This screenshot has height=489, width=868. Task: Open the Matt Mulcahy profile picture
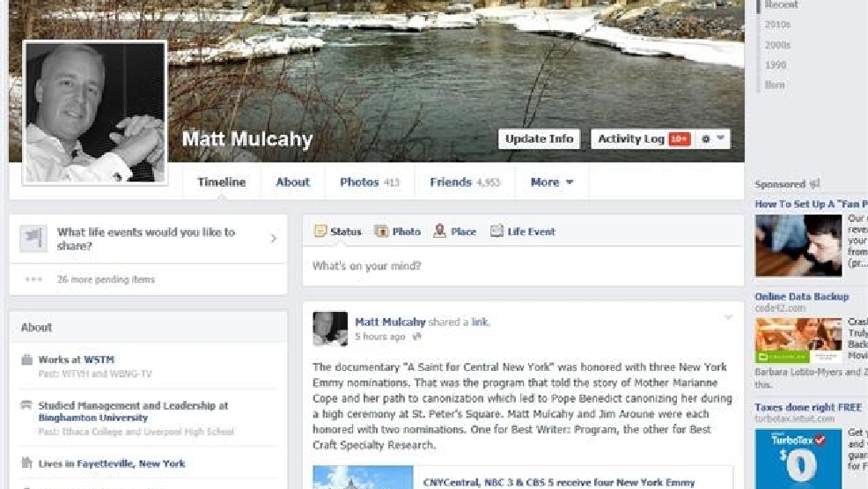coord(95,113)
